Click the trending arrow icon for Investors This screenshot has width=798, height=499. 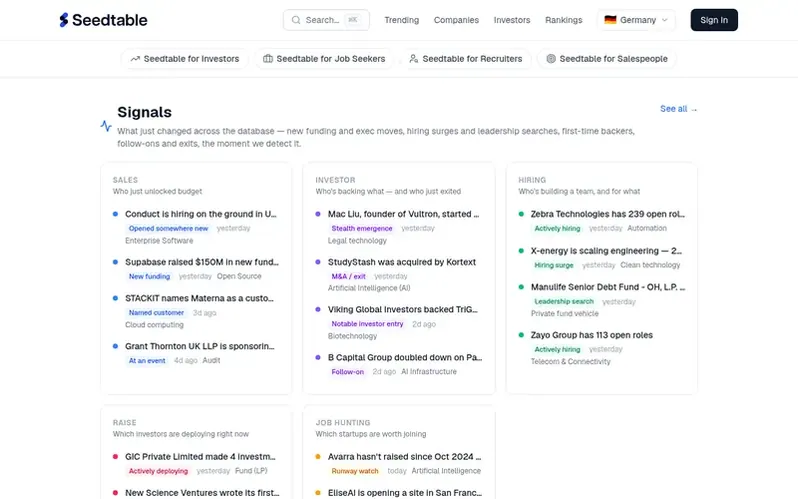point(135,59)
